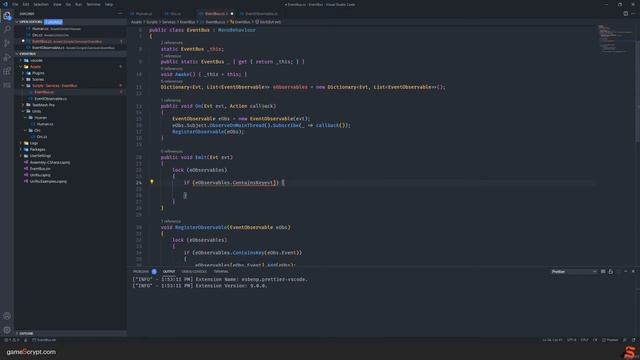This screenshot has height=360, width=640.
Task: Switch to the Orc.cs editor tab
Action: click(x=173, y=14)
